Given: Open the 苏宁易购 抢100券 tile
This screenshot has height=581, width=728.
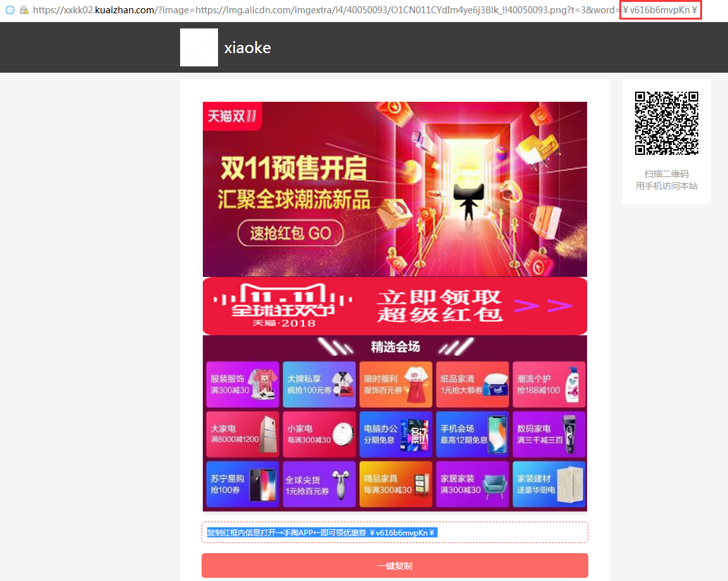Looking at the screenshot, I should click(243, 484).
